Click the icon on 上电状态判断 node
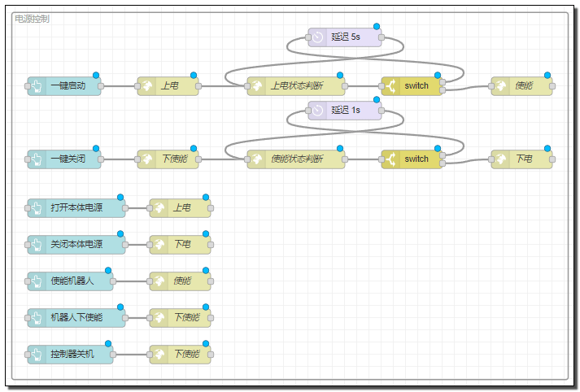Viewport: 580px width, 392px height. point(257,86)
